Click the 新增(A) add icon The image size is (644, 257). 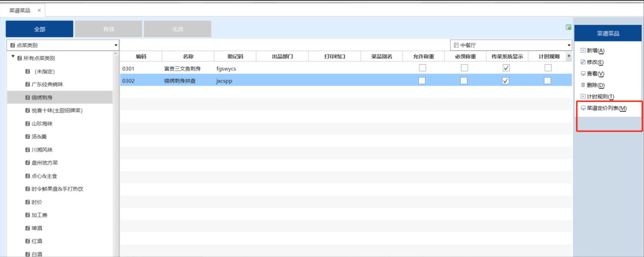coord(583,50)
